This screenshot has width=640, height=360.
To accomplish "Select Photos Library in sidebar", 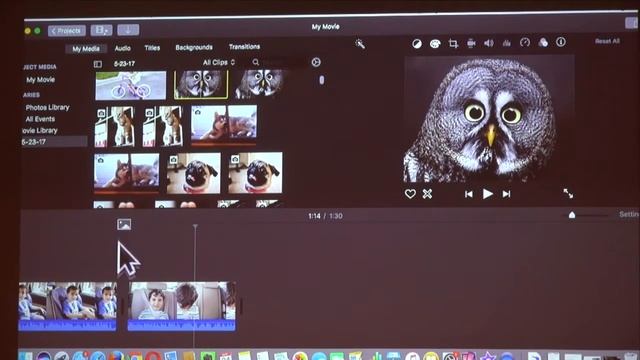I will click(47, 107).
